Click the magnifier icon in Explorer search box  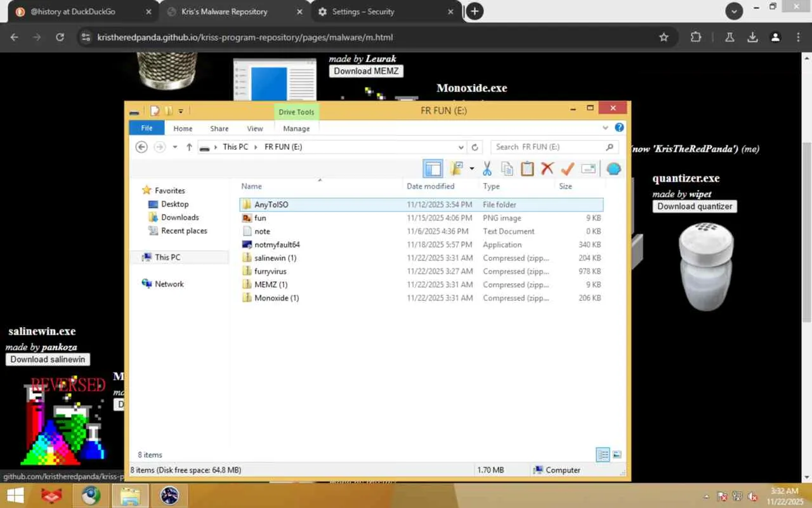(x=610, y=147)
